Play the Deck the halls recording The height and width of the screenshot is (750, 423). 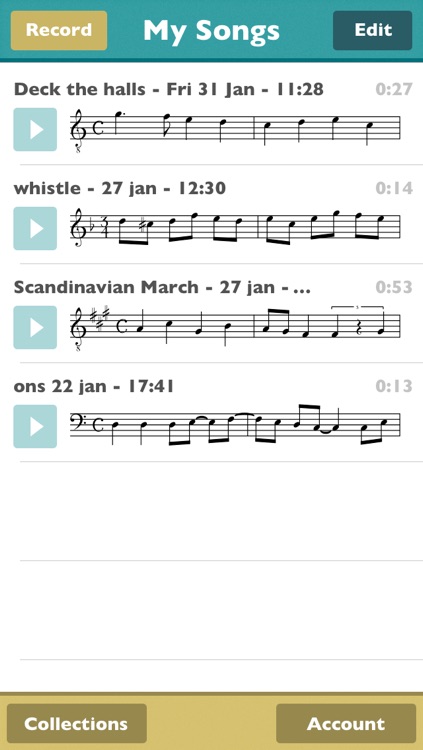[x=35, y=130]
